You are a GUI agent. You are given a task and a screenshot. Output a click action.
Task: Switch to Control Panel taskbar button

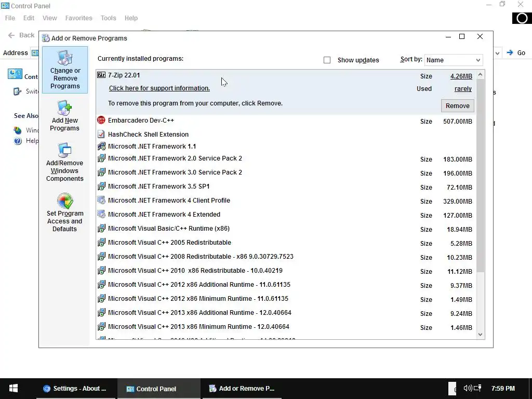coord(158,389)
